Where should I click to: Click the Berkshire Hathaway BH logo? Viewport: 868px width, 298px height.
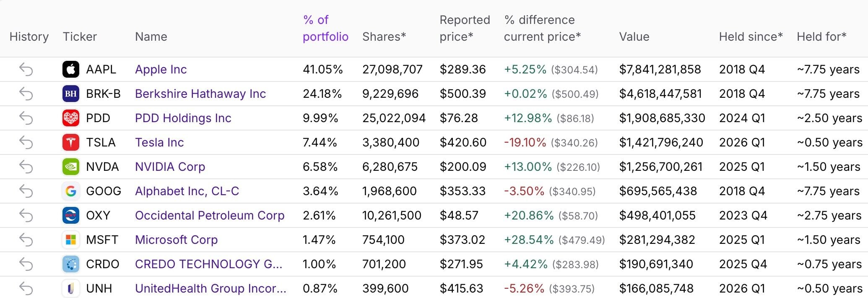pos(71,94)
